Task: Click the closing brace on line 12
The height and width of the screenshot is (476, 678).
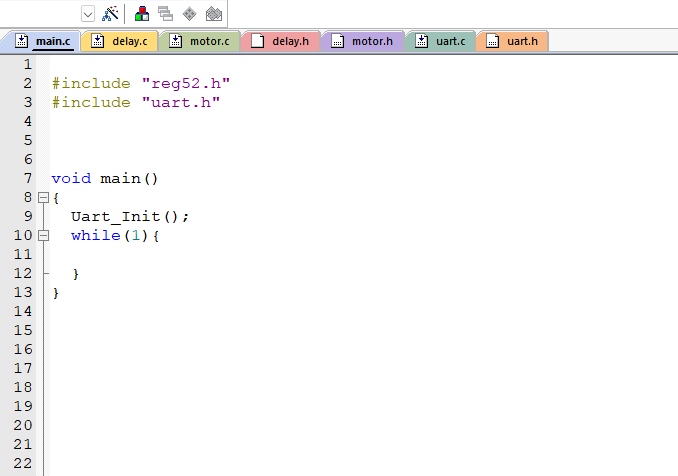Action: pyautogui.click(x=76, y=274)
